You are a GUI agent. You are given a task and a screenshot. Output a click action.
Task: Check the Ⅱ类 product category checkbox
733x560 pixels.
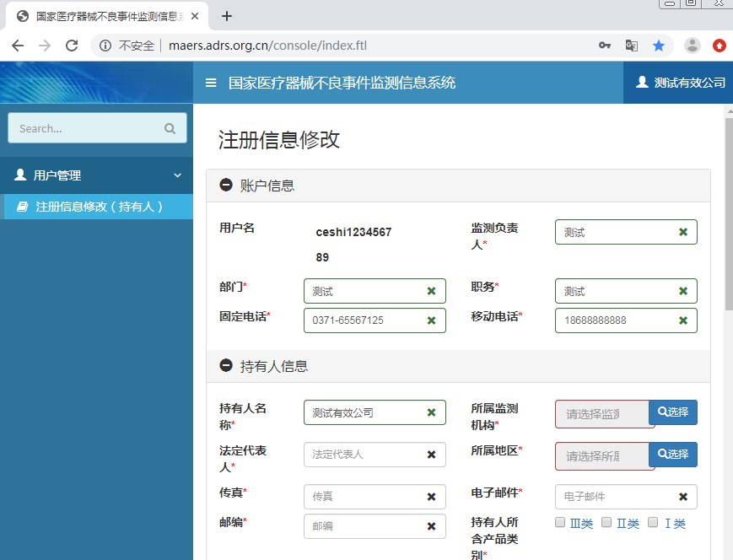click(606, 523)
